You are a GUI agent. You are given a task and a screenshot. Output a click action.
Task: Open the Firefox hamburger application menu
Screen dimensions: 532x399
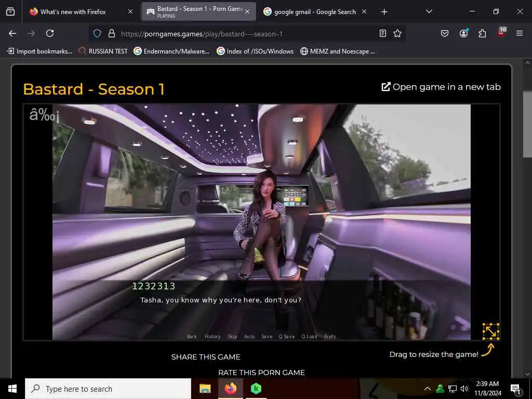pos(520,33)
